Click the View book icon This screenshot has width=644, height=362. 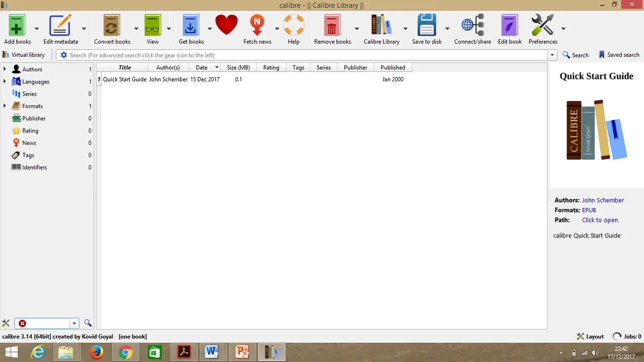(x=152, y=25)
